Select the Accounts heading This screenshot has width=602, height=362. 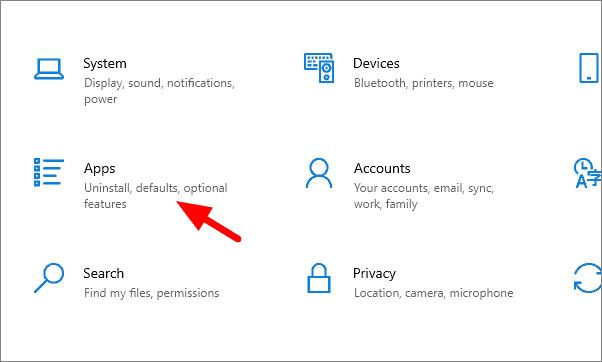tap(382, 168)
